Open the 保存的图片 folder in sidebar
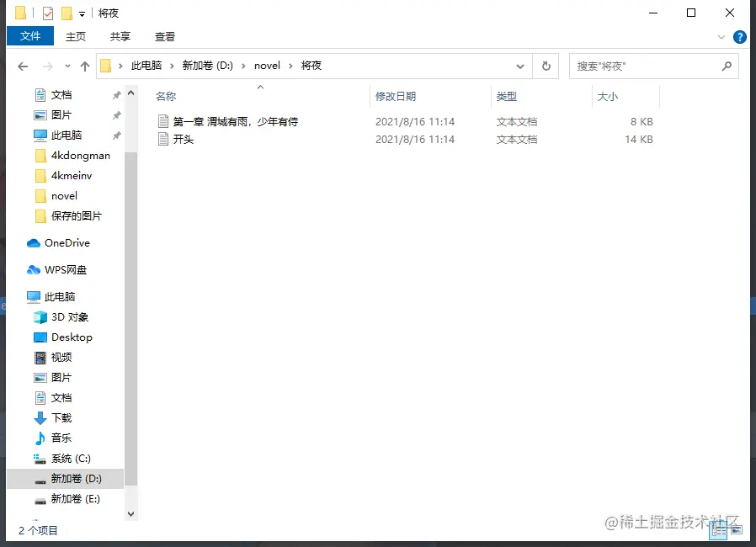 click(x=76, y=216)
